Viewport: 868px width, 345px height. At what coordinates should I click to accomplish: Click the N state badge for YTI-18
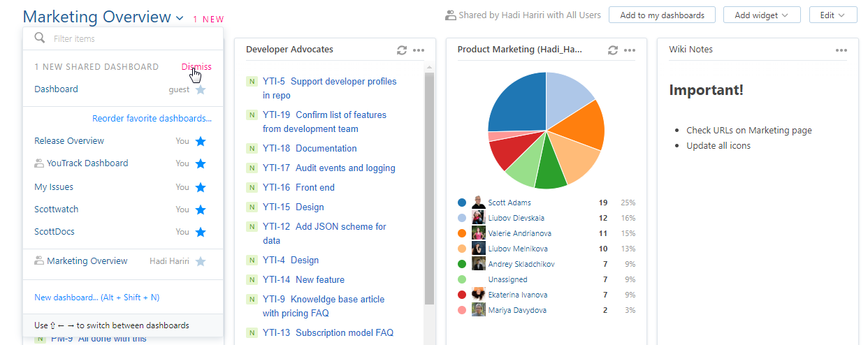[252, 149]
